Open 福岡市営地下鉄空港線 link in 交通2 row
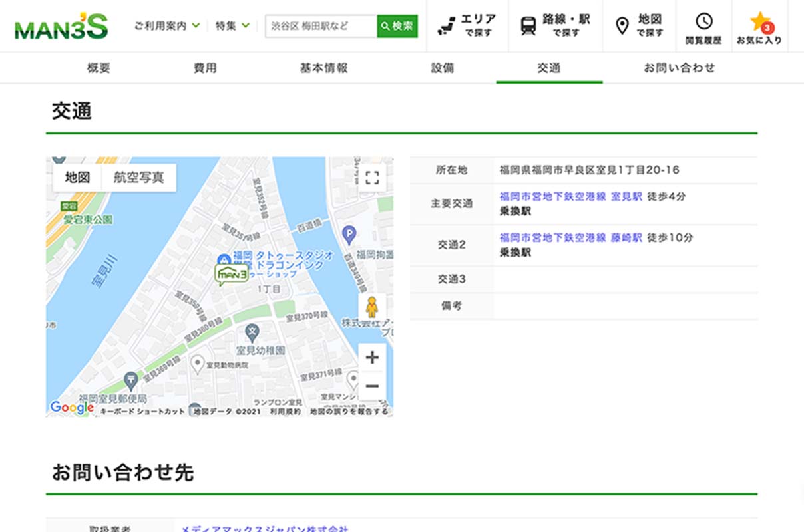804x532 pixels. click(552, 237)
